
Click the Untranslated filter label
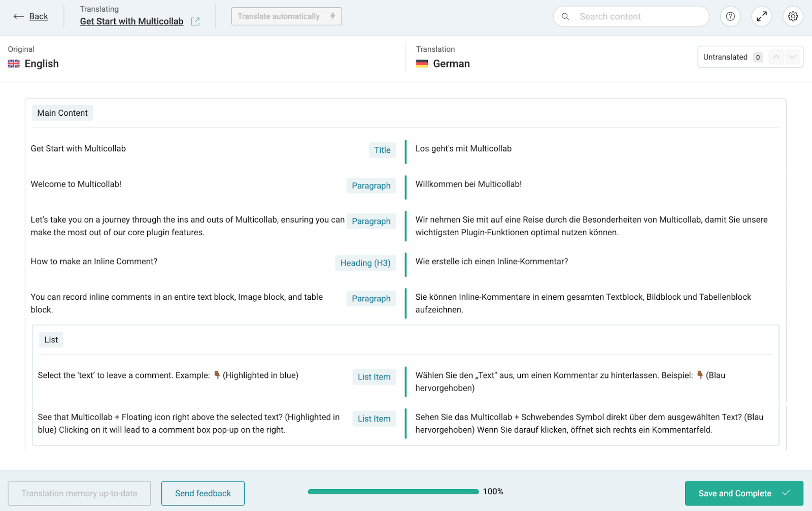725,57
